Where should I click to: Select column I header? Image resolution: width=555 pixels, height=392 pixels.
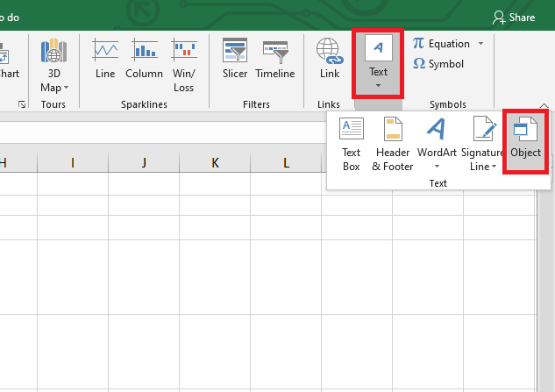pos(73,163)
